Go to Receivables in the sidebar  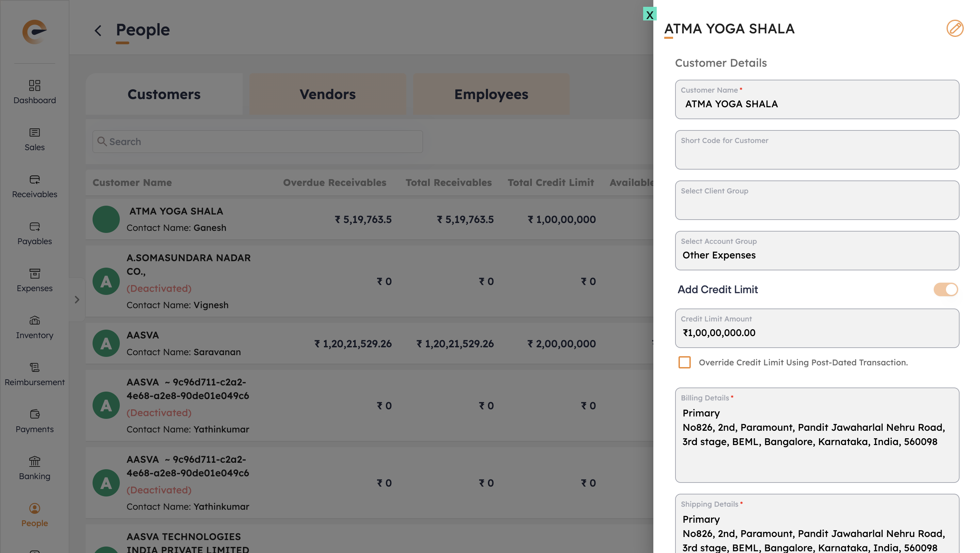coord(35,179)
